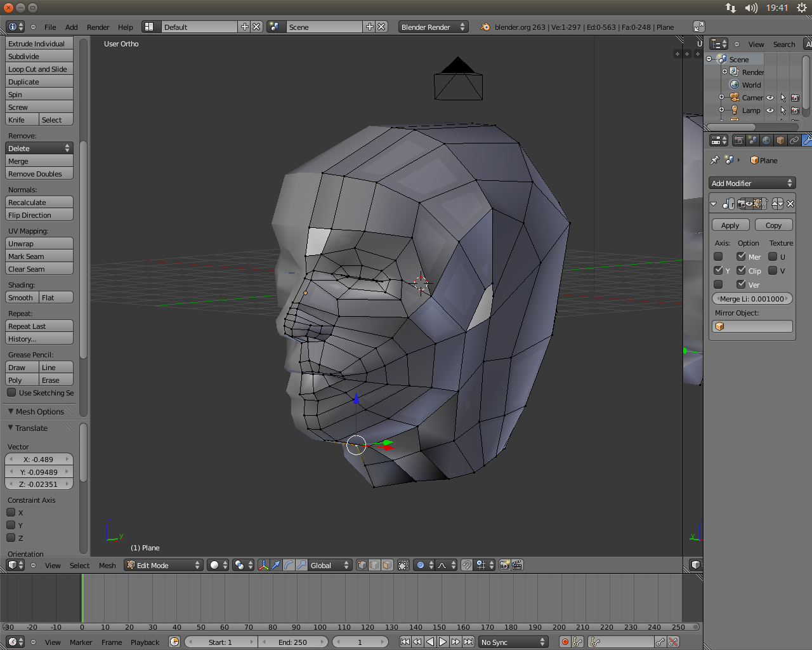
Task: Open the Render menu
Action: point(98,27)
